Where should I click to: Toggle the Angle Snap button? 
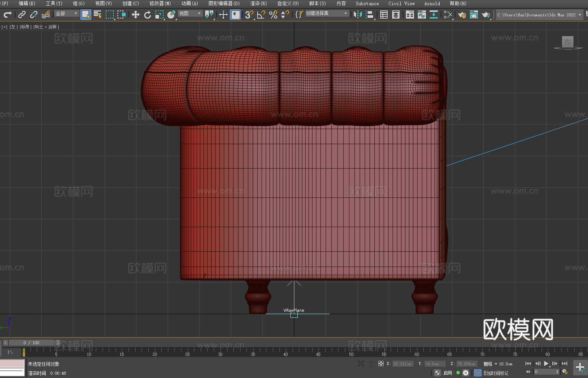tap(261, 14)
